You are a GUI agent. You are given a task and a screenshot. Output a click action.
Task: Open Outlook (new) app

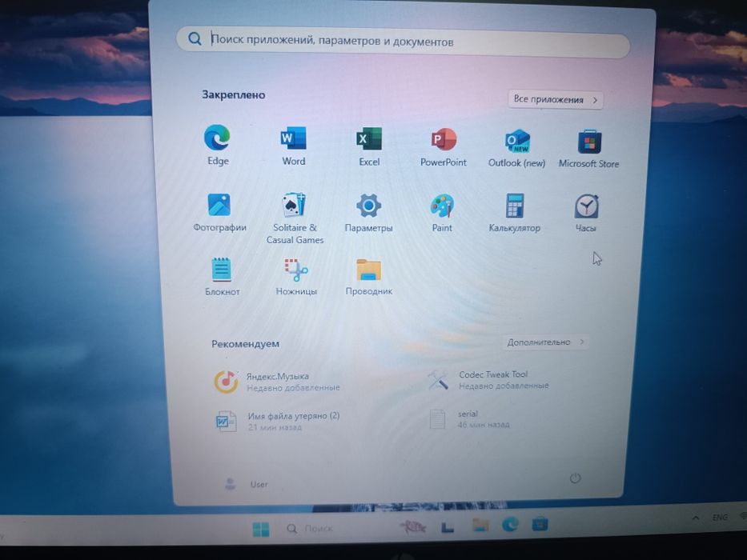517,148
